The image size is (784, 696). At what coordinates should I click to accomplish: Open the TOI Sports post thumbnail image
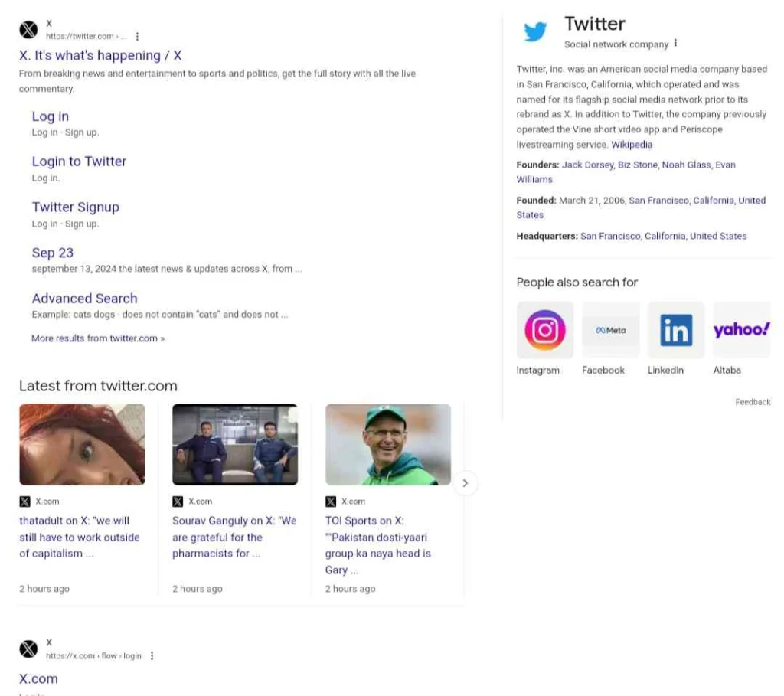tap(388, 445)
